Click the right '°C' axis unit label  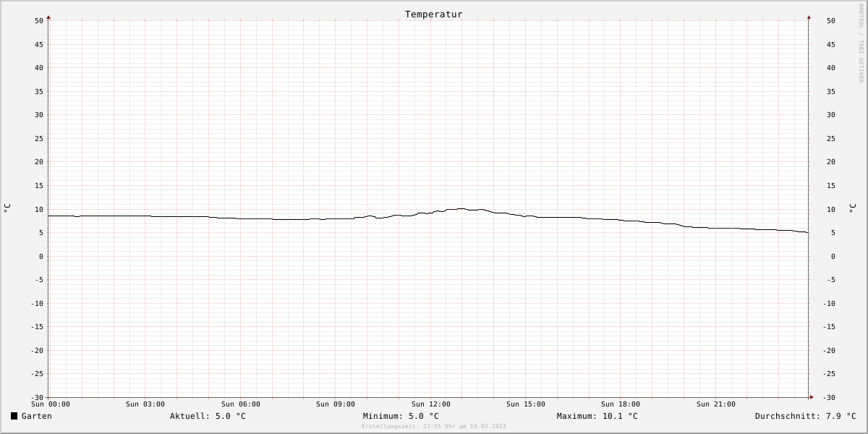click(x=852, y=208)
